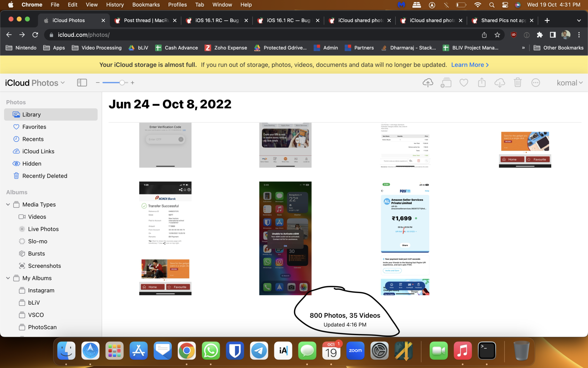Open Chrome three-dot menu
This screenshot has height=368, width=588.
(x=579, y=35)
